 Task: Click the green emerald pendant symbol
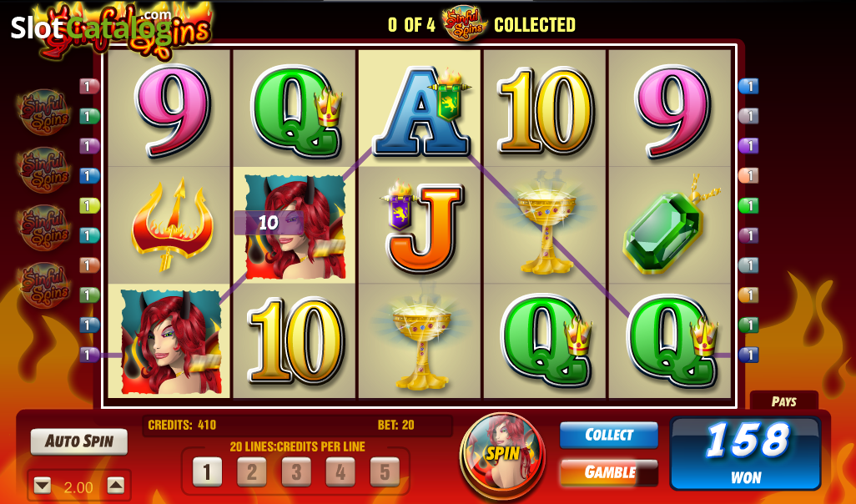click(670, 225)
